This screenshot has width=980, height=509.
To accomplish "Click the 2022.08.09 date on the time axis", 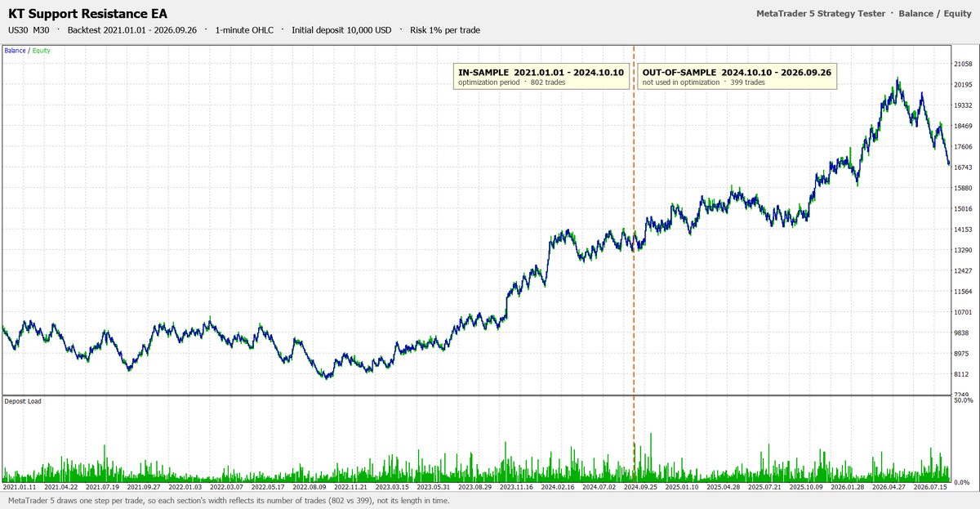I will point(310,487).
